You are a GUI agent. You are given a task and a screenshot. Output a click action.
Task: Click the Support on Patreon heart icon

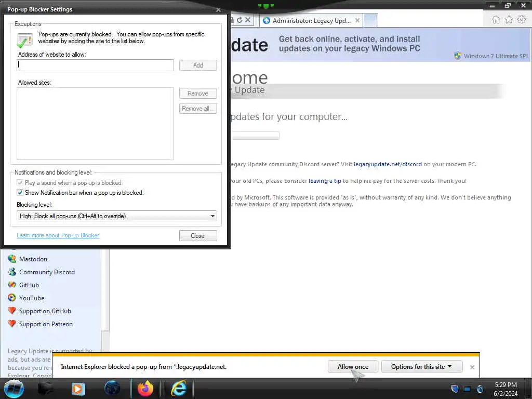click(x=12, y=324)
